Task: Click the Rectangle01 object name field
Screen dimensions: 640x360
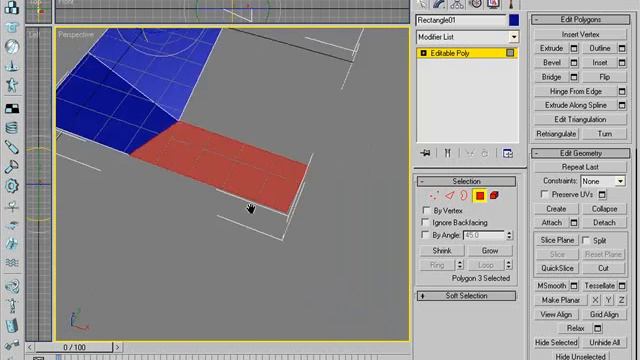Action: 461,20
